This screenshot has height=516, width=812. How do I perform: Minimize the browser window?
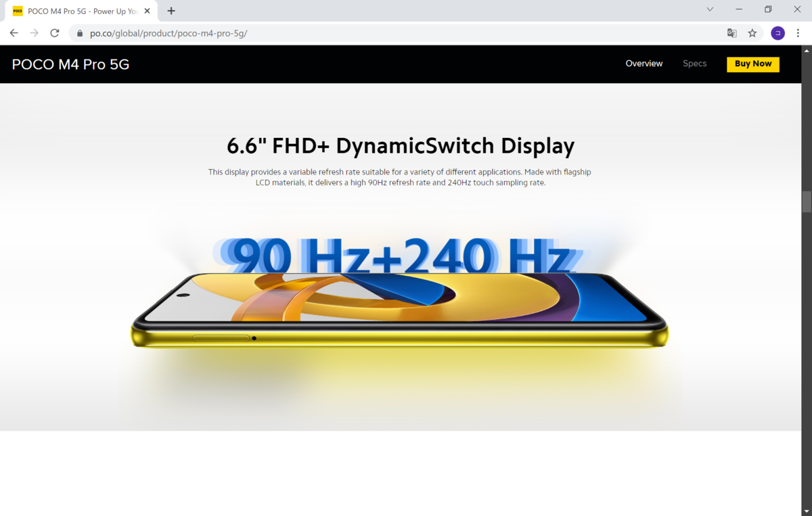739,9
